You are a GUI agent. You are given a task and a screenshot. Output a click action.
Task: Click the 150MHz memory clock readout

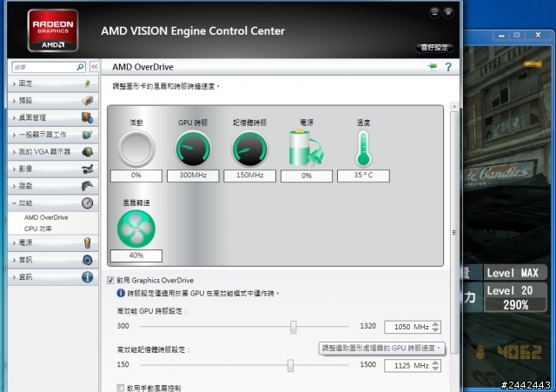tap(249, 176)
